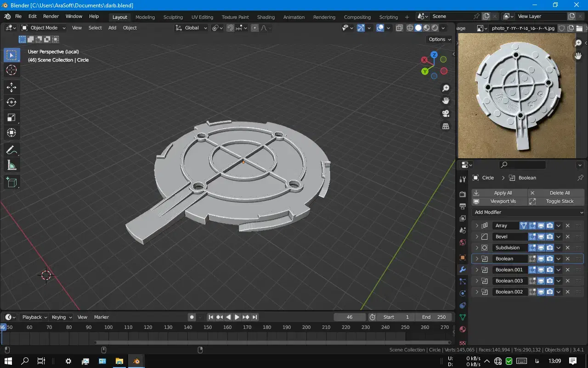Choose the Add Cube tool
The image size is (588, 368).
pyautogui.click(x=11, y=183)
